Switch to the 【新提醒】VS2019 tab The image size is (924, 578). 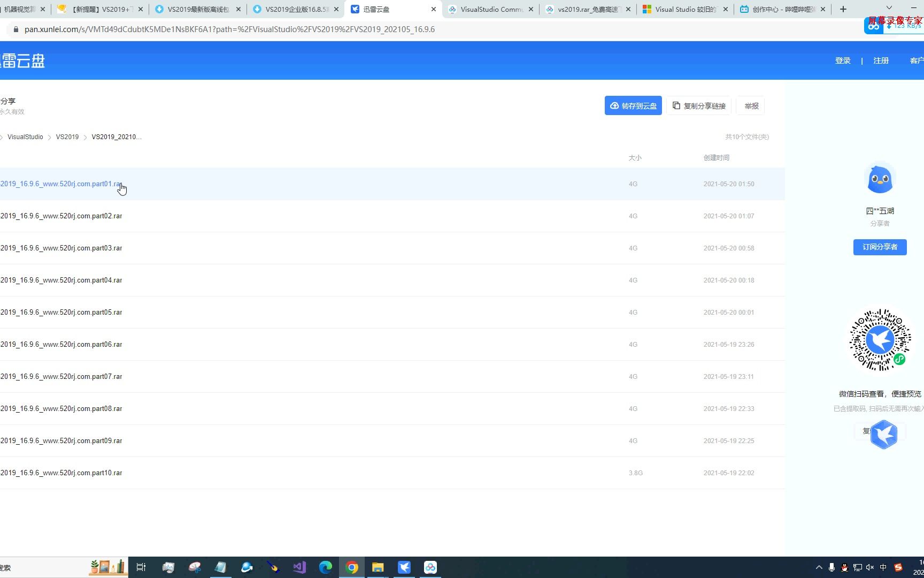99,9
